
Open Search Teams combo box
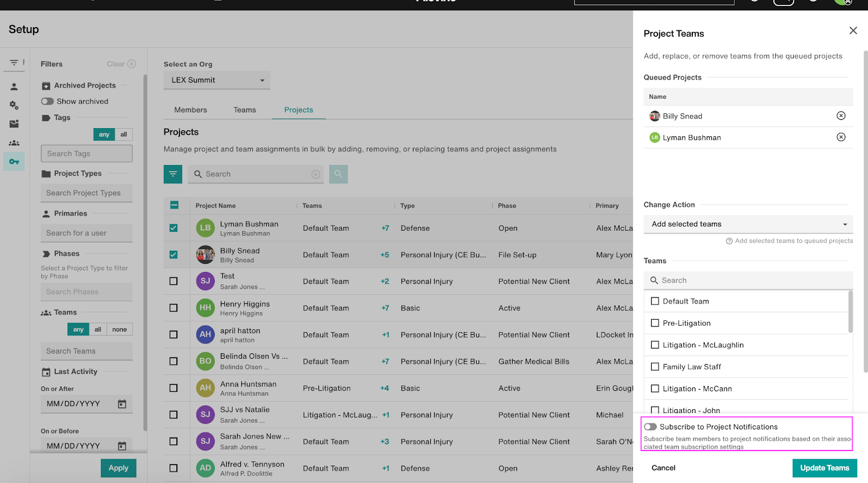(x=86, y=351)
